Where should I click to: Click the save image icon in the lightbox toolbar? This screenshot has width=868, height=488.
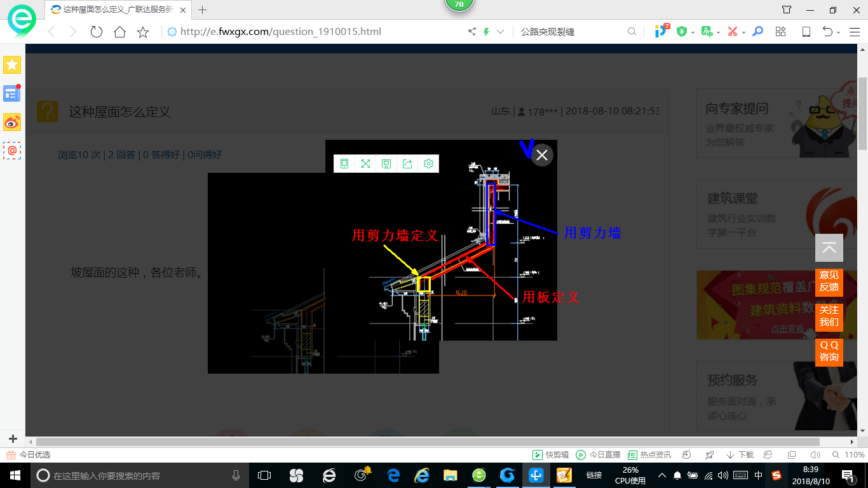pyautogui.click(x=386, y=164)
